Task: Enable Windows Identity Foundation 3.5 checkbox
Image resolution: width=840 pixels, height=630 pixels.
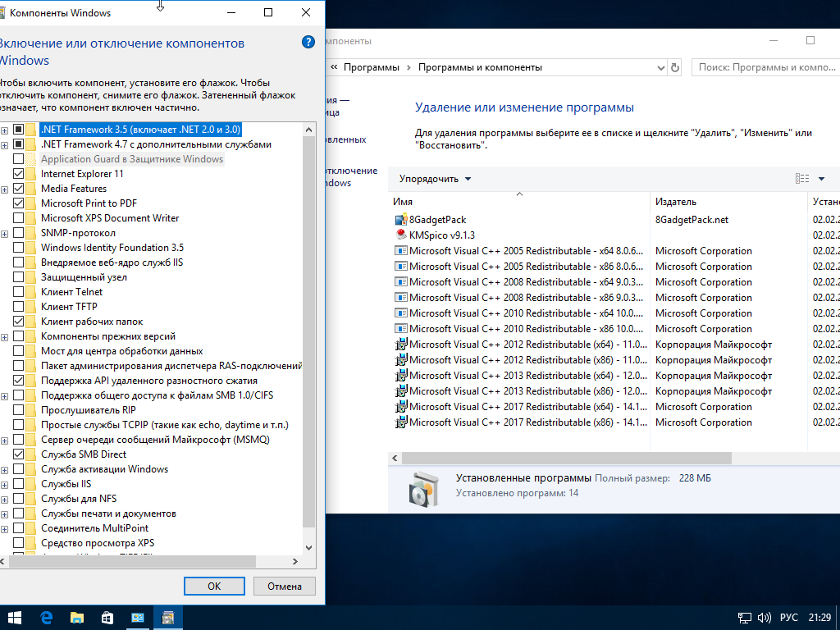Action: click(x=18, y=248)
